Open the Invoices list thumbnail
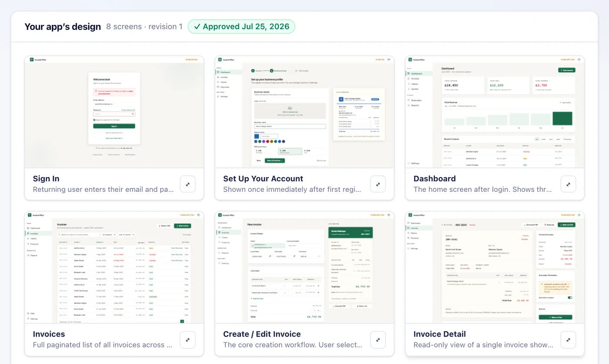The image size is (609, 364). pos(114,267)
